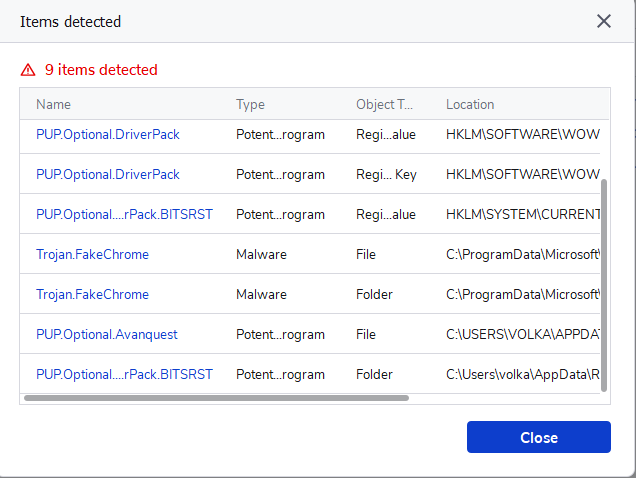Sort by the Type column header

coord(250,104)
